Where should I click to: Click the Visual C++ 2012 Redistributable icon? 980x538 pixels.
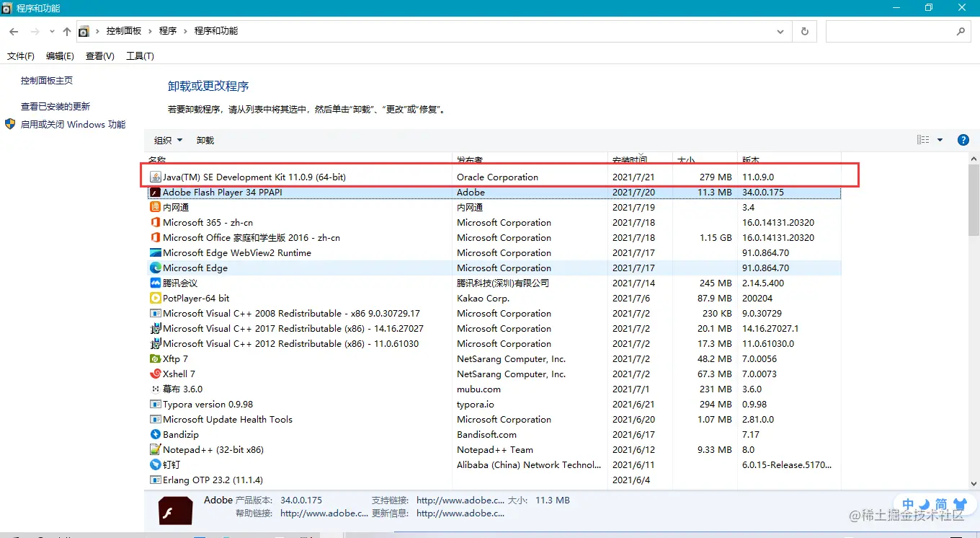coord(155,344)
